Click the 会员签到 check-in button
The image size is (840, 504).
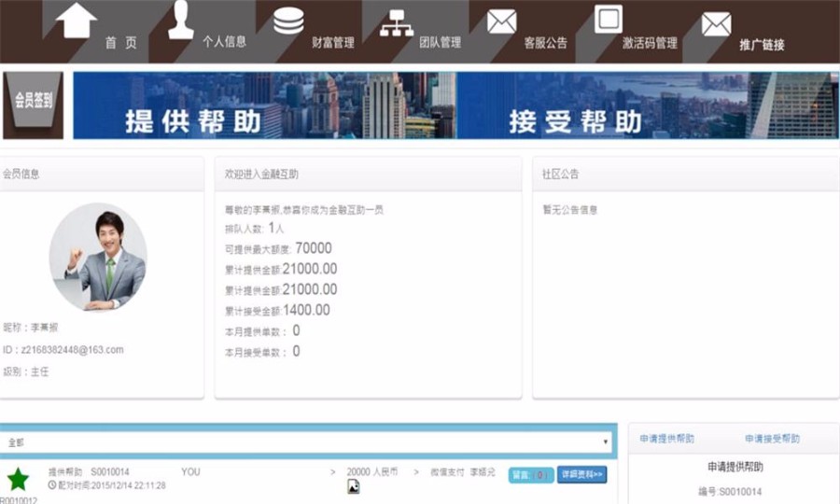coord(34,105)
